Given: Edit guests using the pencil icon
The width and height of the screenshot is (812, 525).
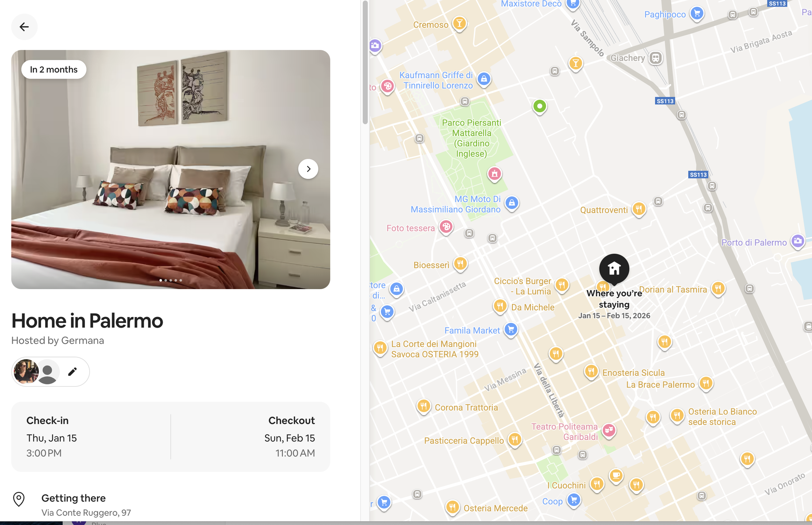Looking at the screenshot, I should coord(72,371).
